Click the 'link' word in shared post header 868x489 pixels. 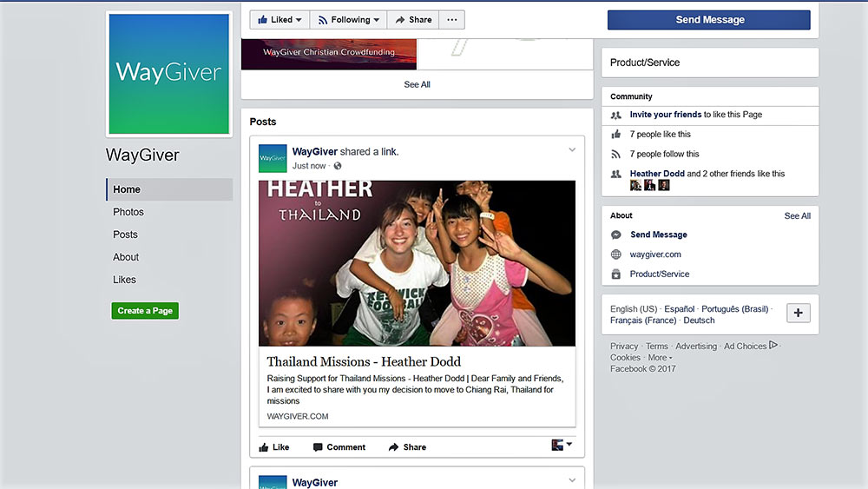389,152
